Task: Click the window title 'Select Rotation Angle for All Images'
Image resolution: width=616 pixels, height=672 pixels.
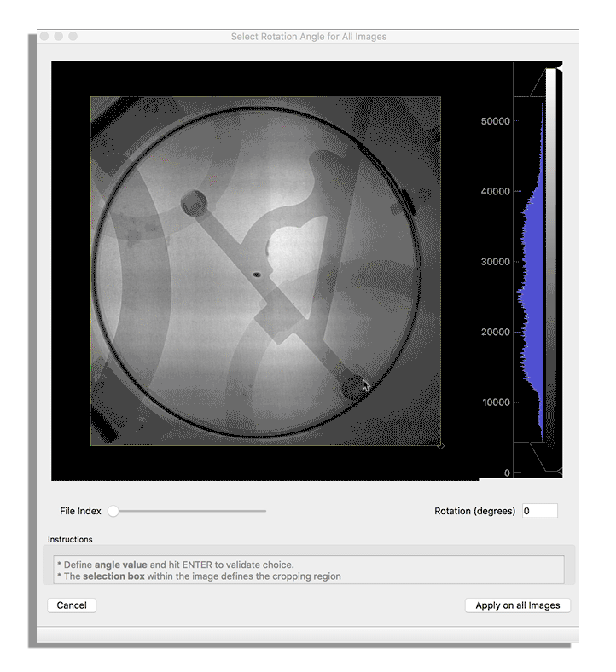Action: point(308,37)
